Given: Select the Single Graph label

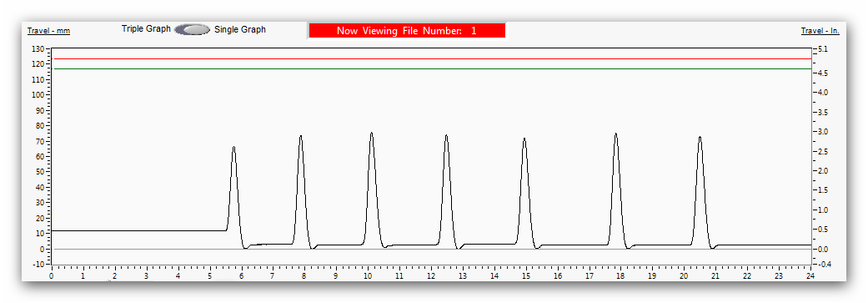Looking at the screenshot, I should coord(240,29).
